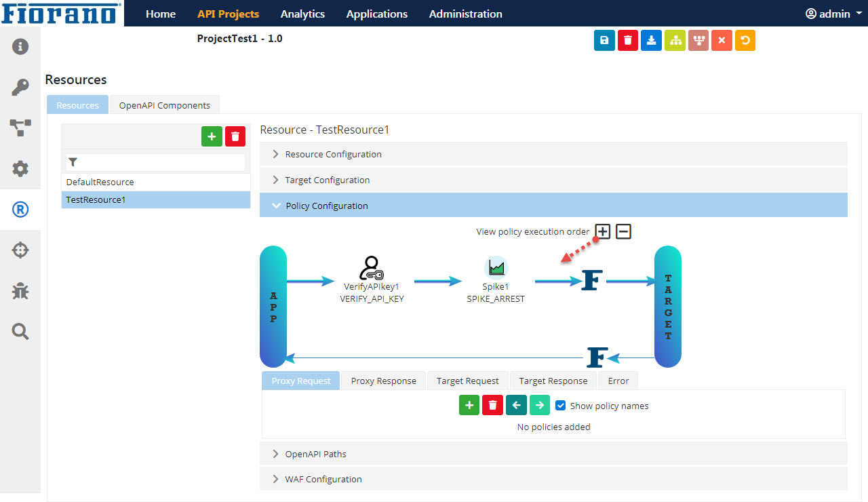The image size is (868, 502).
Task: Delete the project with red trash toolbar icon
Action: 628,41
